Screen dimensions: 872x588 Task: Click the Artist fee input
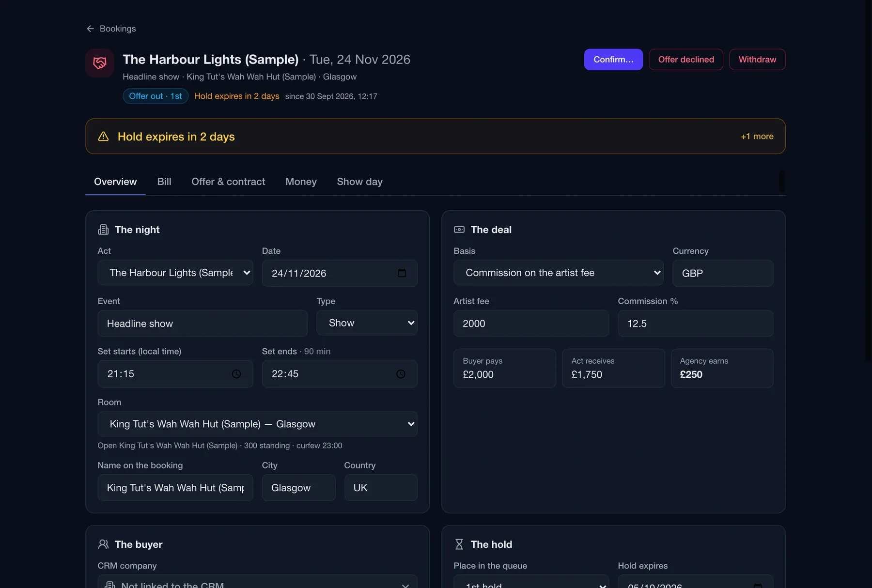click(x=531, y=324)
